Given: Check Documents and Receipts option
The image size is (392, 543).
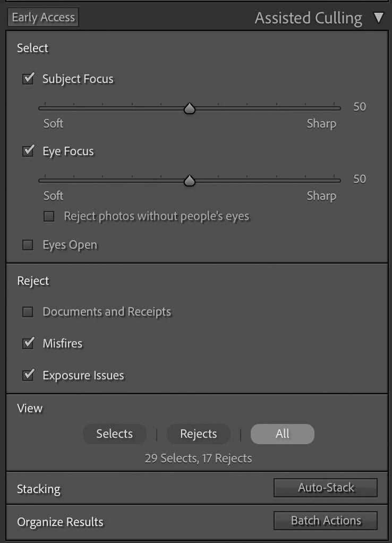Looking at the screenshot, I should click(x=28, y=312).
